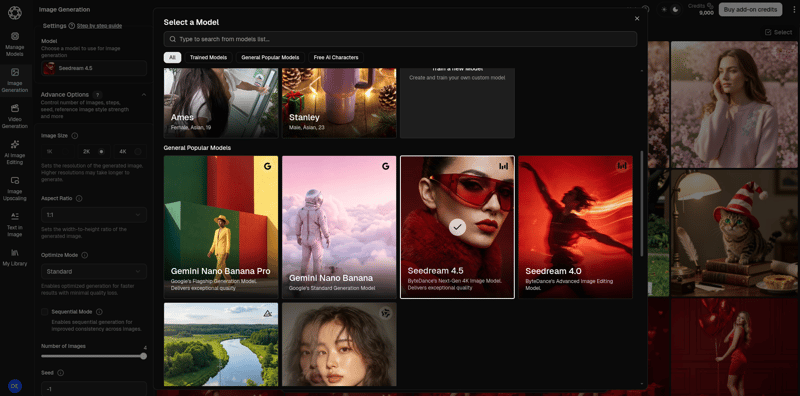Show info for Optimize Mode
The height and width of the screenshot is (396, 800).
click(x=85, y=255)
